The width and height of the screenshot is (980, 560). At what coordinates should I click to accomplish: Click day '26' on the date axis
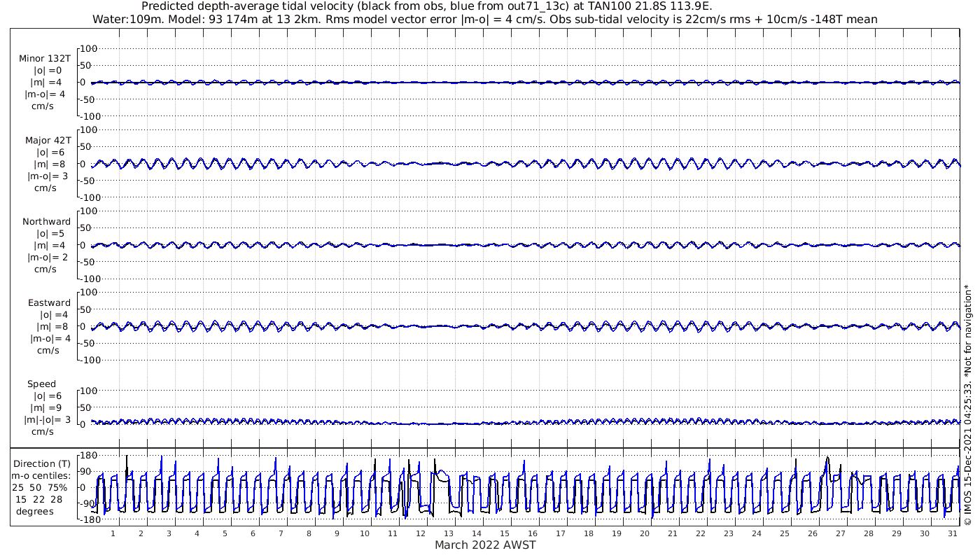tap(813, 533)
